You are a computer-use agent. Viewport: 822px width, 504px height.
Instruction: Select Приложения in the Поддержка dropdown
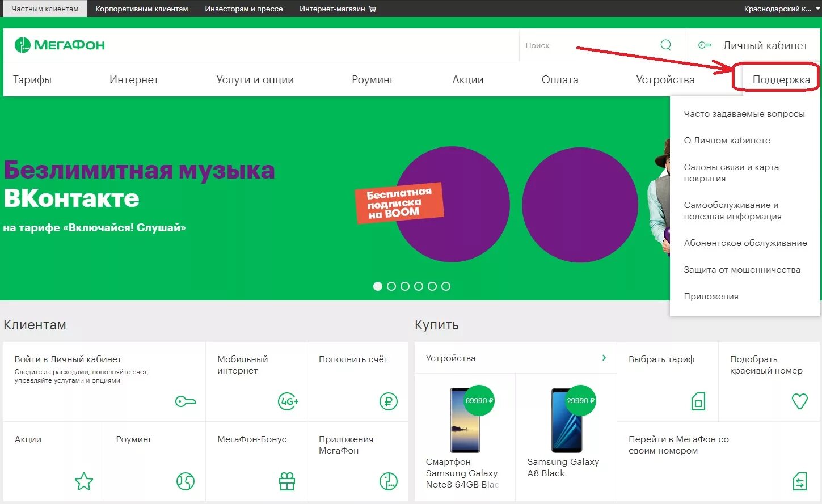tap(711, 297)
